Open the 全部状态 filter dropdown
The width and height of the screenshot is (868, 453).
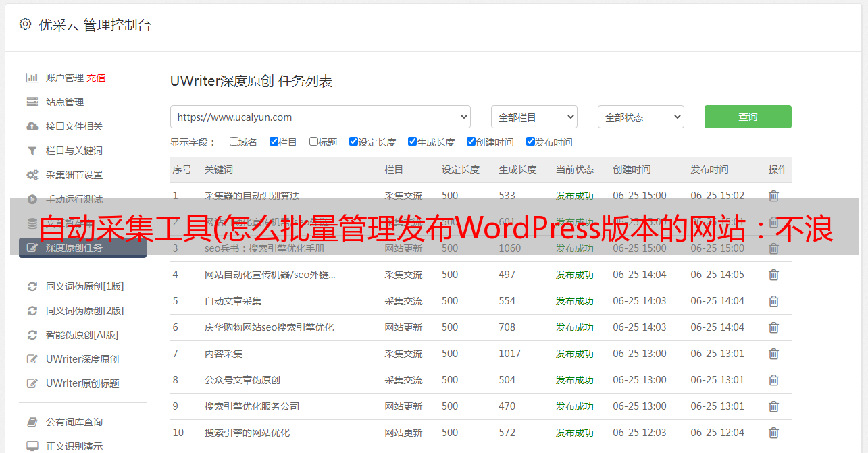click(640, 117)
